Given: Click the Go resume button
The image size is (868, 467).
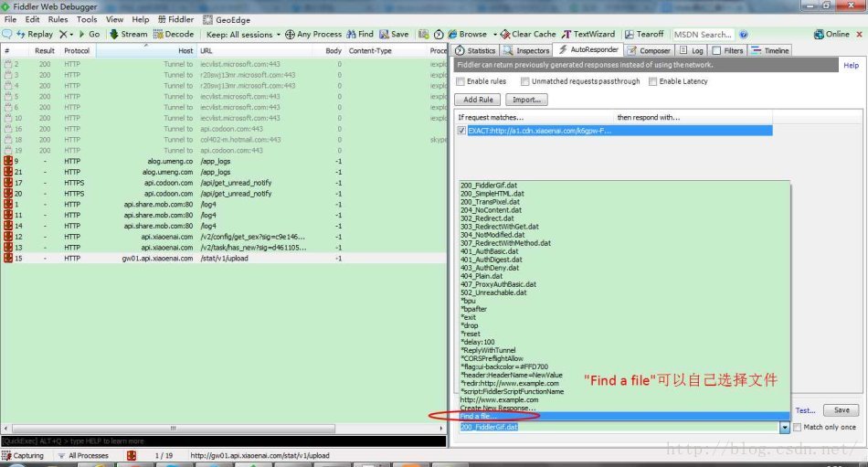Looking at the screenshot, I should [x=90, y=34].
